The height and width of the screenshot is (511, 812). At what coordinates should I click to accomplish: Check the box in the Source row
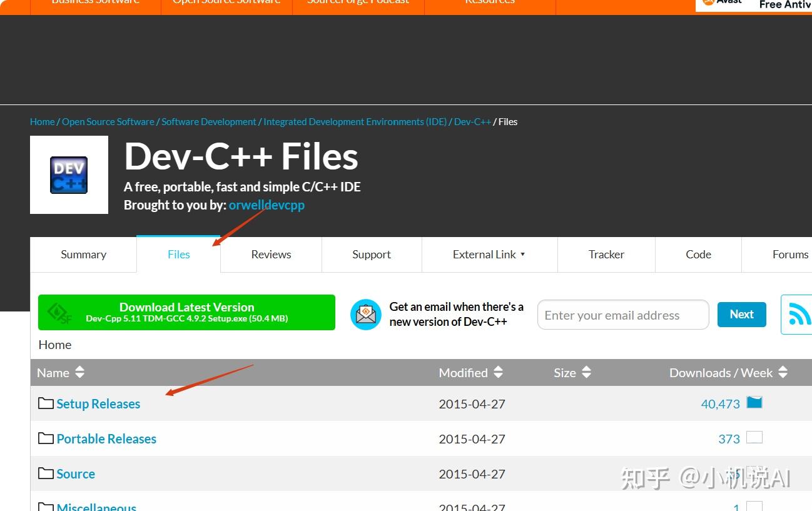click(x=755, y=473)
